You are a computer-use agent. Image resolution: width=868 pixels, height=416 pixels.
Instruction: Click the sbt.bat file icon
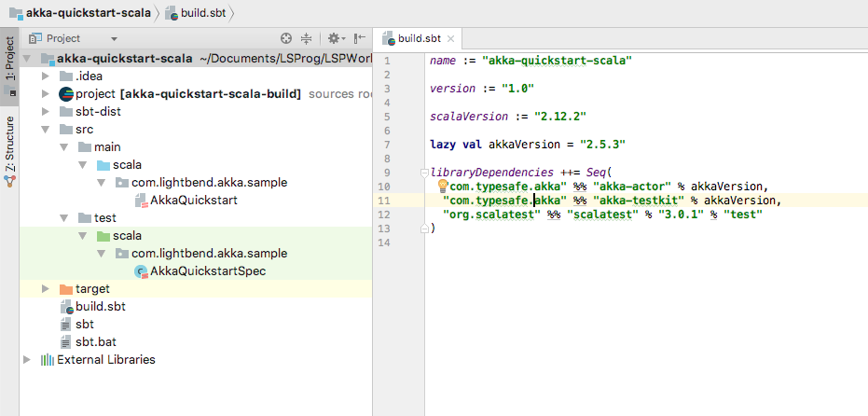pos(66,342)
